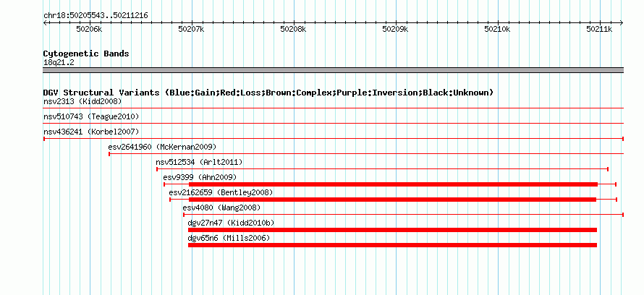644x295 pixels.
Task: Click the thick red bar of dgv27n47
Action: (392, 230)
